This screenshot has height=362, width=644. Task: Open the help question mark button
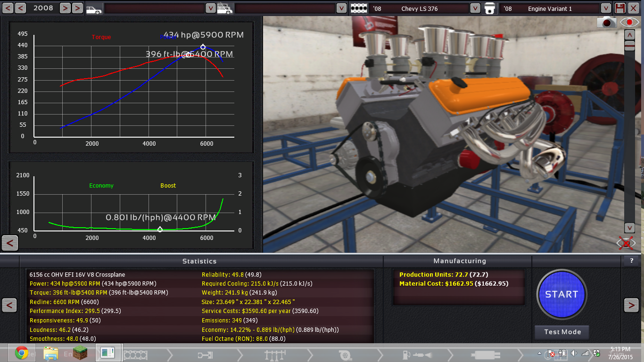(x=631, y=261)
